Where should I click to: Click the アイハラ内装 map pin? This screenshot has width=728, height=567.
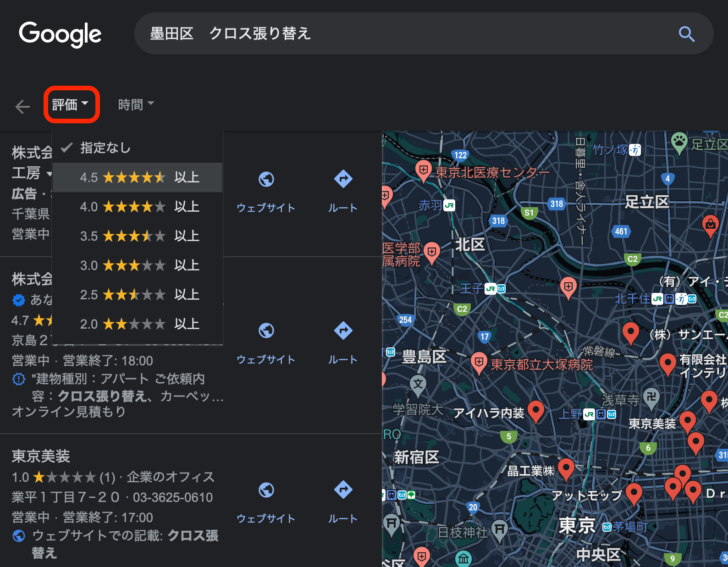535,411
